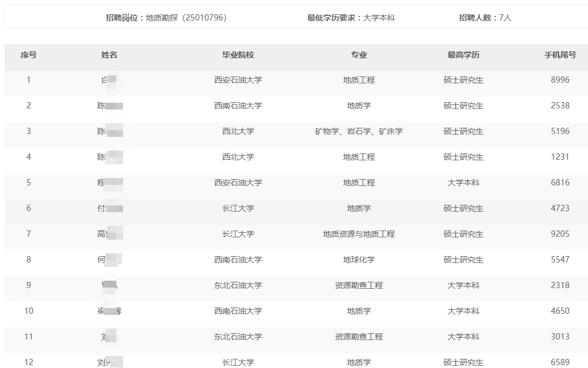The image size is (588, 368).
Task: Click the 最低学历要求 大学本科 label
Action: click(x=351, y=18)
